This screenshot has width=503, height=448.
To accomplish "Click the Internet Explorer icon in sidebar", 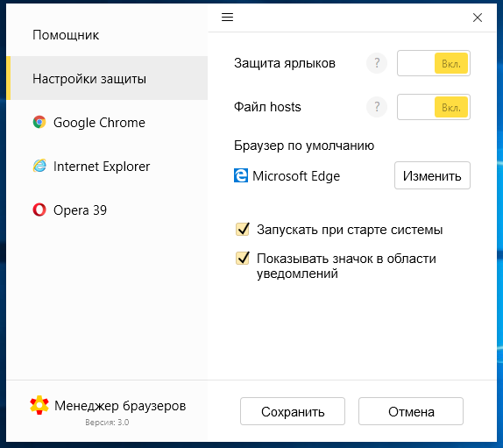I will coord(39,166).
